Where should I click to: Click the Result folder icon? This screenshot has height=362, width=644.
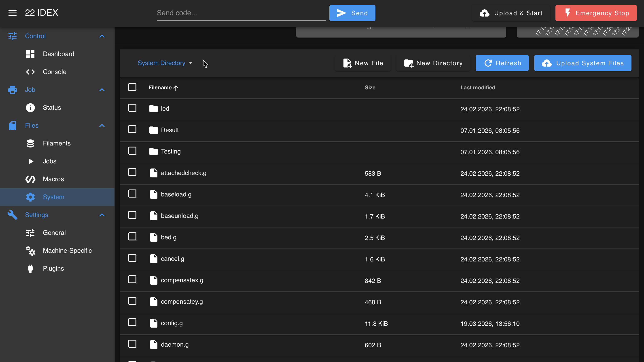tap(154, 130)
